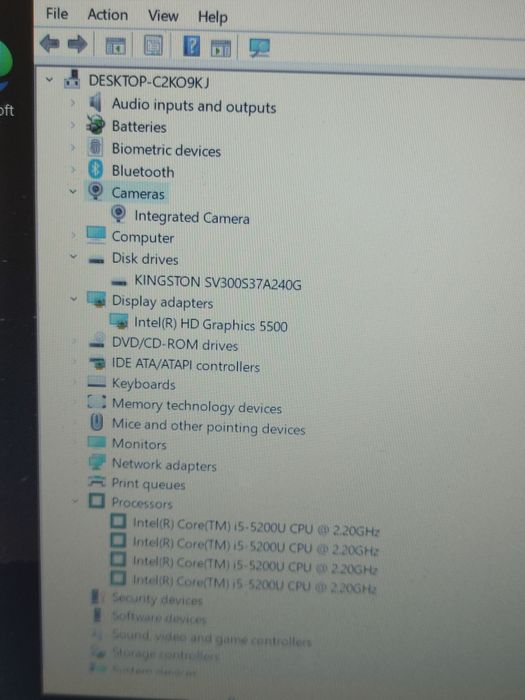Select Mice and other pointing devices label
The width and height of the screenshot is (525, 700).
coord(208,426)
